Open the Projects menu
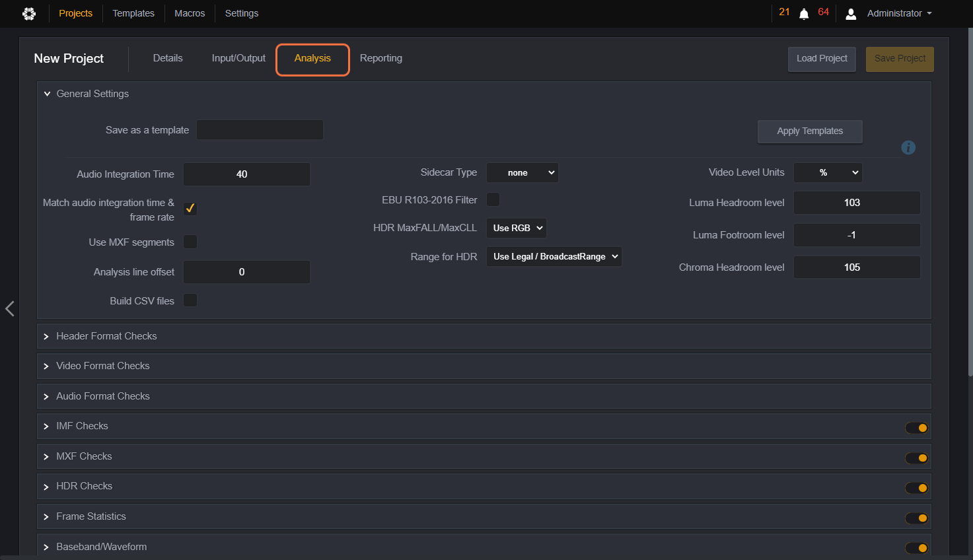The image size is (973, 560). click(75, 13)
